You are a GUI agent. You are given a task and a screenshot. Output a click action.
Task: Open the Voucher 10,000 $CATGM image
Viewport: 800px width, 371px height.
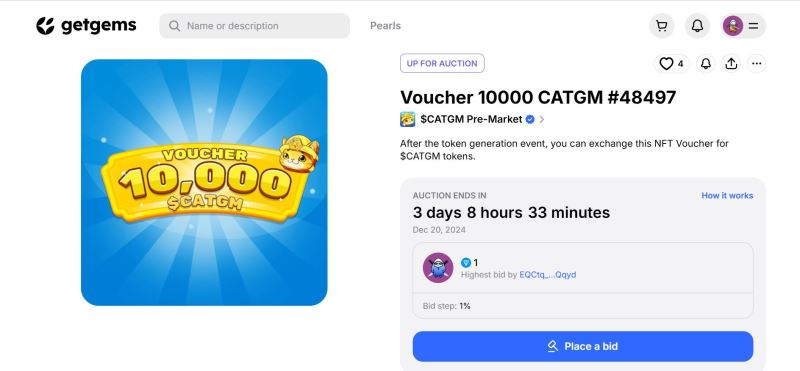pos(204,183)
